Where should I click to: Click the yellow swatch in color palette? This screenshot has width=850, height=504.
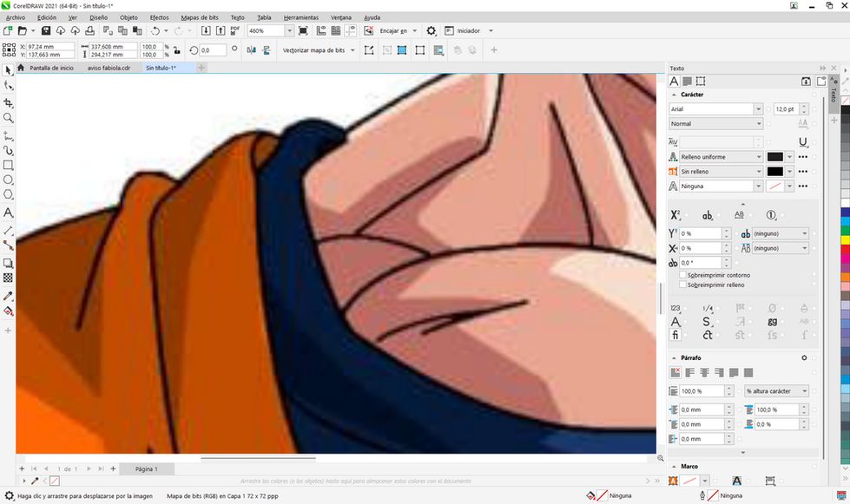point(845,239)
